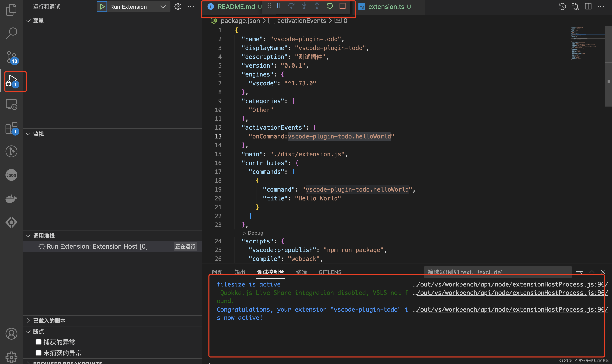Open the Accounts icon
The height and width of the screenshot is (364, 612).
click(x=11, y=334)
